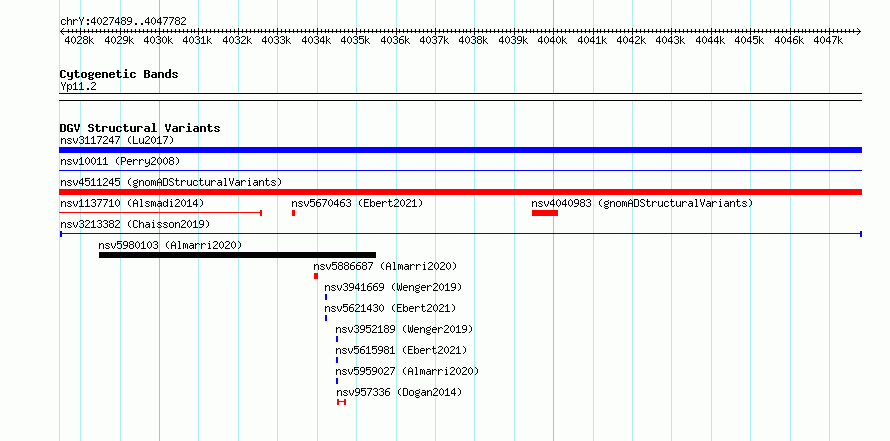Click the 4034k ruler tick label
Viewport: 890px width, 441px height.
[x=316, y=41]
